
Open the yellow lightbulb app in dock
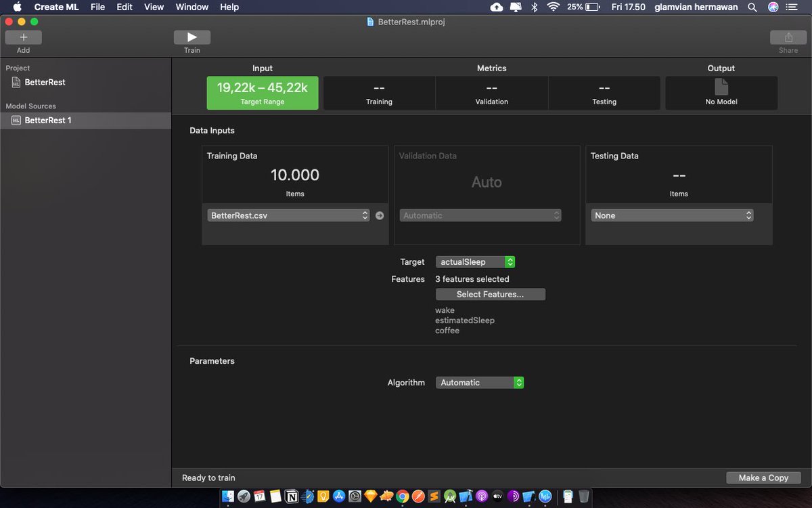point(323,496)
